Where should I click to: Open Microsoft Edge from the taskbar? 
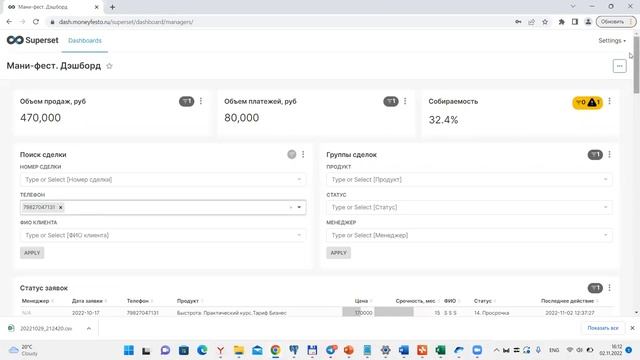point(202,350)
